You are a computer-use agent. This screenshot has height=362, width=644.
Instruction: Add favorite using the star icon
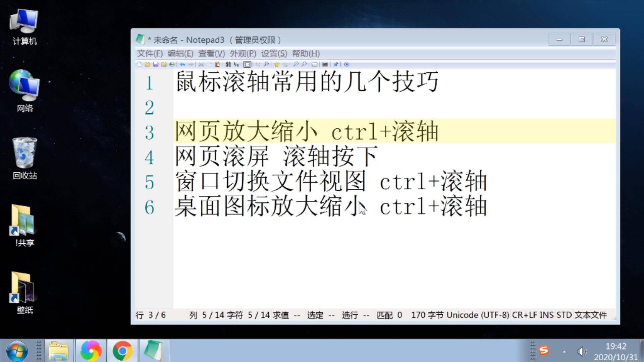pyautogui.click(x=276, y=64)
